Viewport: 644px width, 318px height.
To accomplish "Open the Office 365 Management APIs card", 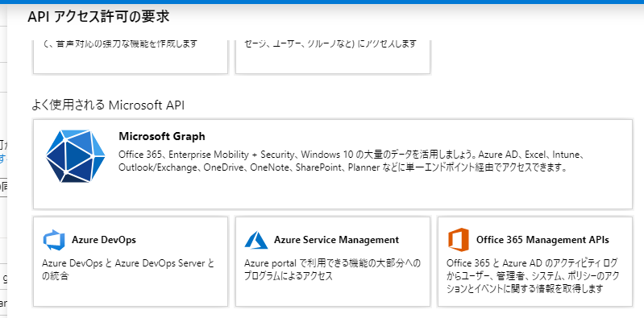I will click(x=535, y=262).
